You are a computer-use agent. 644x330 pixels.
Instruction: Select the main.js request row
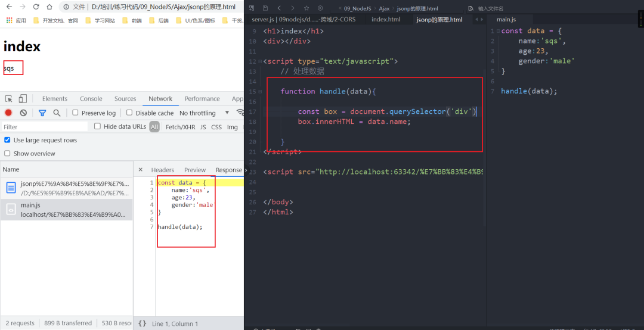click(x=66, y=210)
